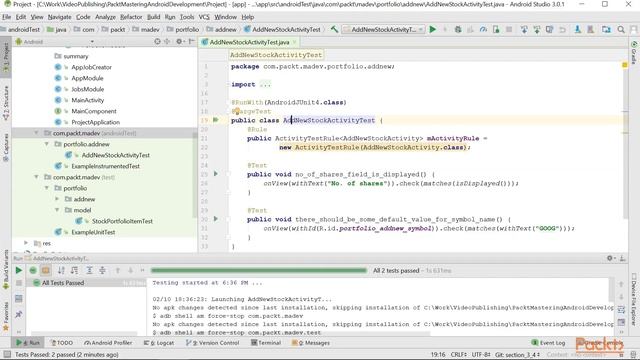The height and width of the screenshot is (360, 640).
Task: Expand the addnew folder in project tree
Action: 57,199
